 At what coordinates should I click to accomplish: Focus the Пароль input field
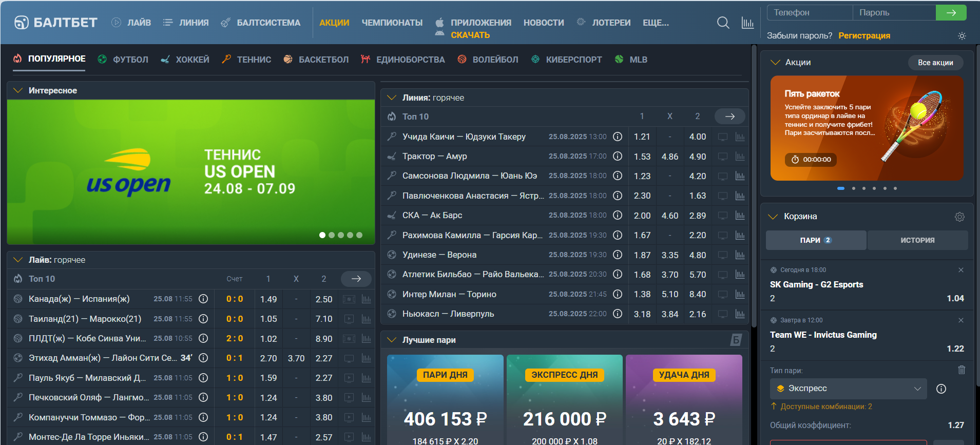(x=894, y=13)
